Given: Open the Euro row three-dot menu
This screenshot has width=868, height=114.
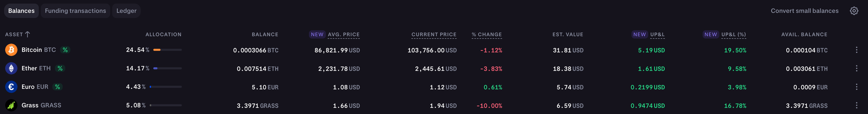Looking at the screenshot, I should click(856, 87).
